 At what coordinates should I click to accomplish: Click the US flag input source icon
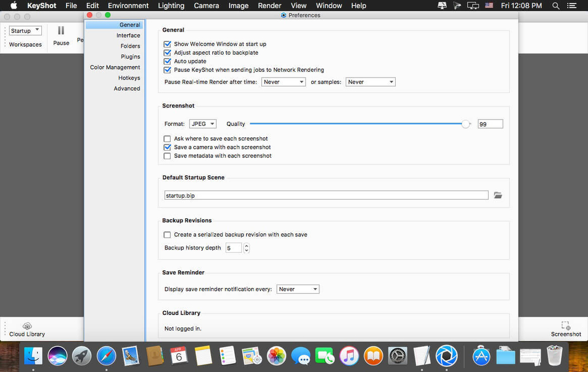(489, 6)
